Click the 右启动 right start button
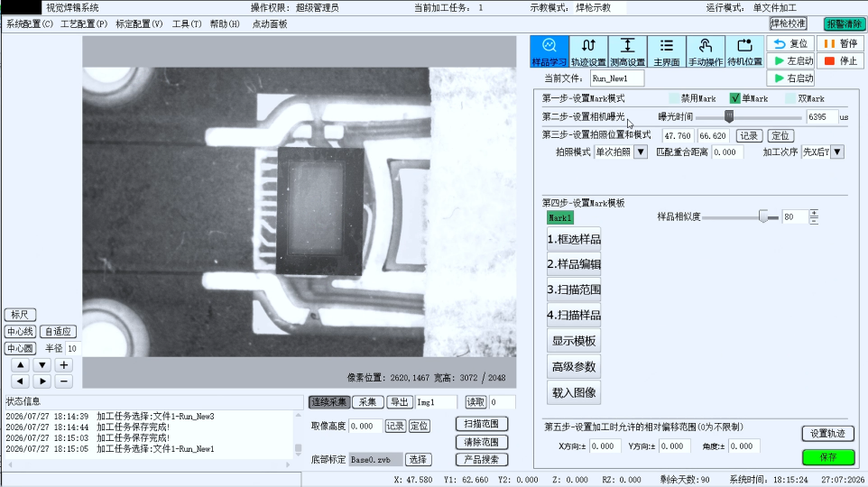This screenshot has height=487, width=868. click(790, 78)
